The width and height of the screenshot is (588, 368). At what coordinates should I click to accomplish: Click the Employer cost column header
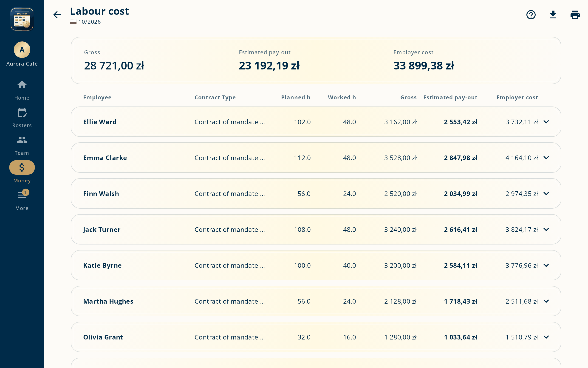click(517, 97)
